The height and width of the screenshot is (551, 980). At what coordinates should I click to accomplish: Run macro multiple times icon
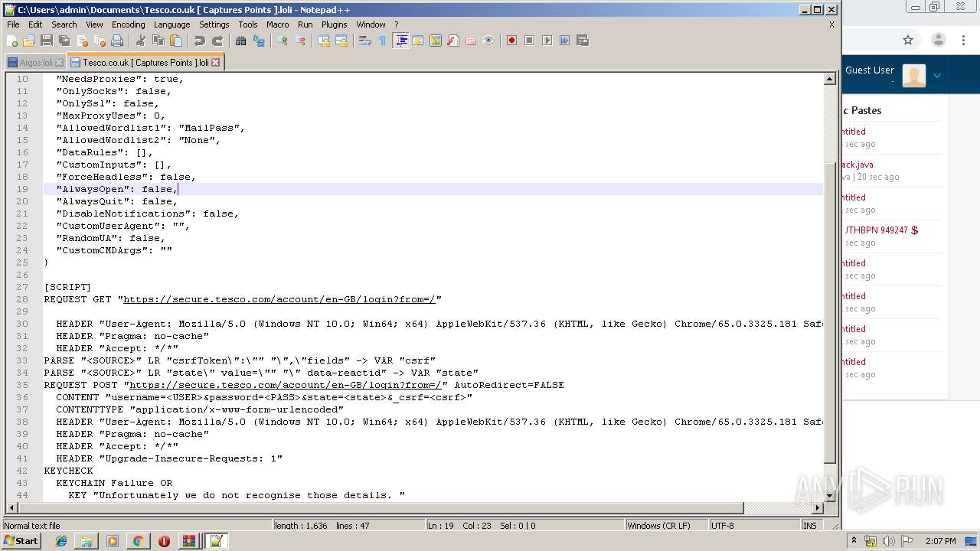click(x=564, y=41)
